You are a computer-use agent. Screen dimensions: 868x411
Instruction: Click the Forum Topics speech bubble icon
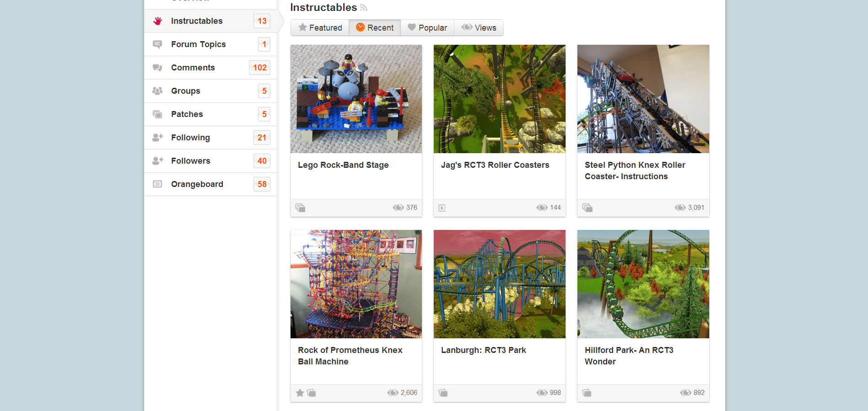click(x=157, y=44)
